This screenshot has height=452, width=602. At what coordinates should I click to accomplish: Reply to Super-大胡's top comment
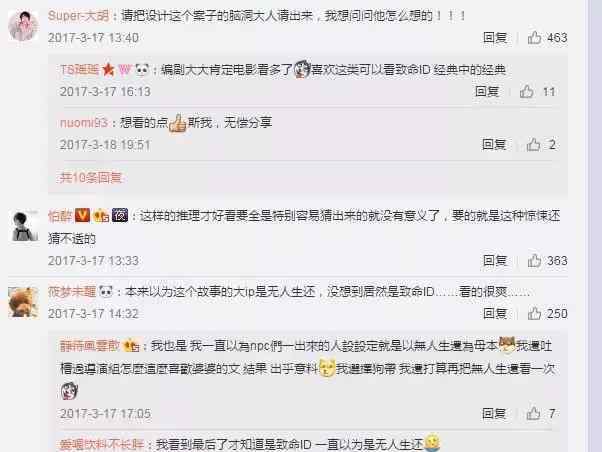pos(495,38)
